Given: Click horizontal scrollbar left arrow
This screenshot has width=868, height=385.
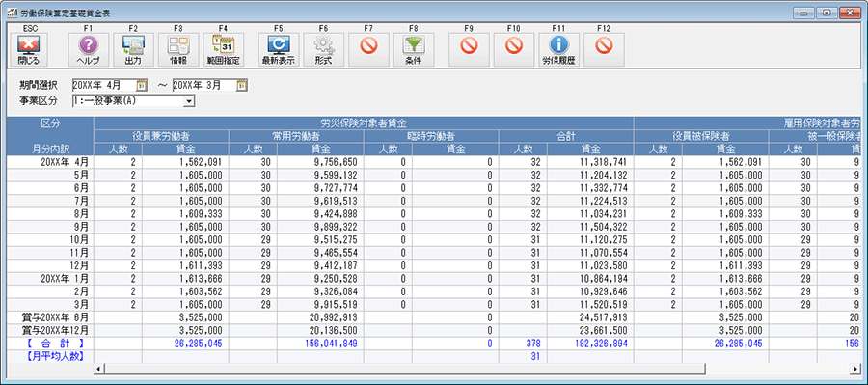Looking at the screenshot, I should (x=99, y=369).
